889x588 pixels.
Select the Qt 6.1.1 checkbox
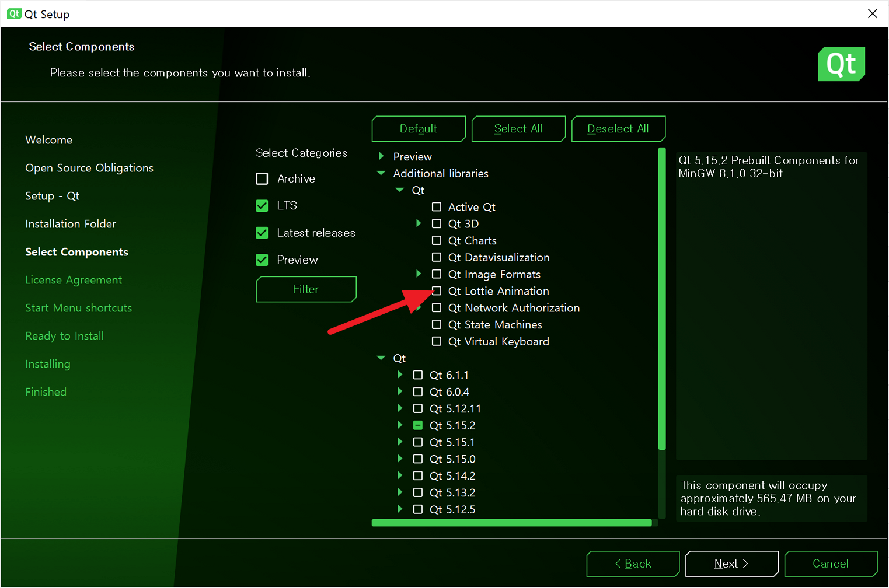418,375
